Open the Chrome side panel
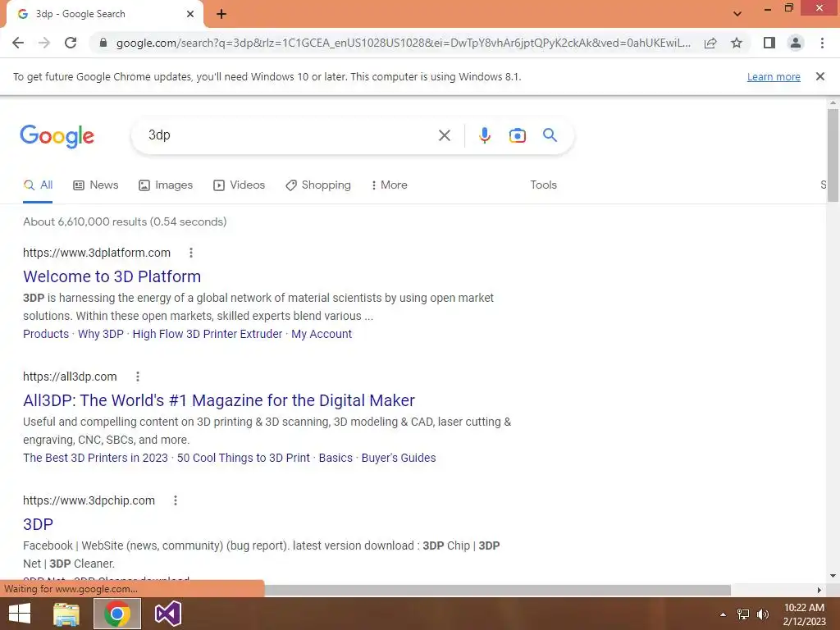Viewport: 840px width, 630px height. 769,43
